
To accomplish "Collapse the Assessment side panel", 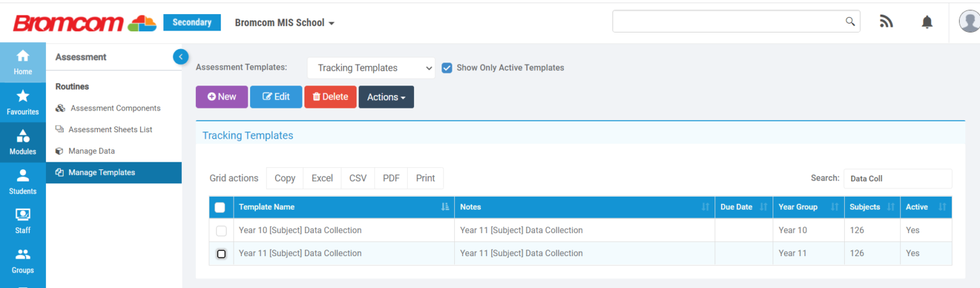I will tap(181, 57).
